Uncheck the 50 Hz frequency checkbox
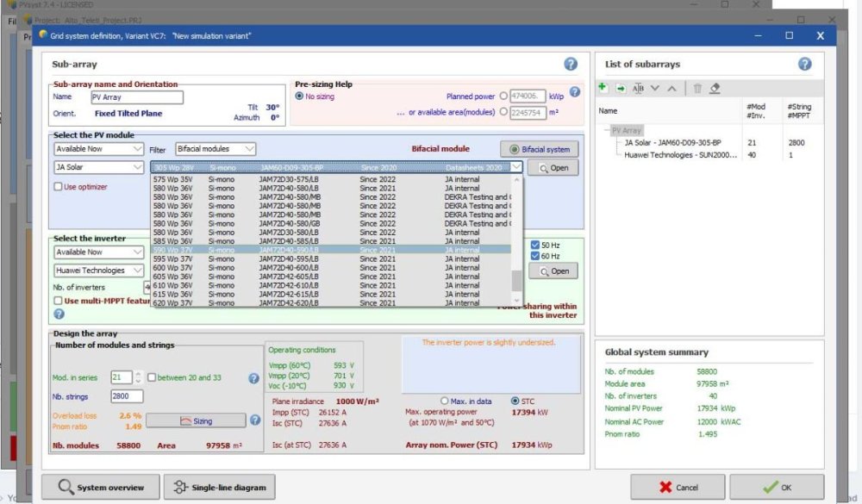The height and width of the screenshot is (504, 862). (x=535, y=245)
